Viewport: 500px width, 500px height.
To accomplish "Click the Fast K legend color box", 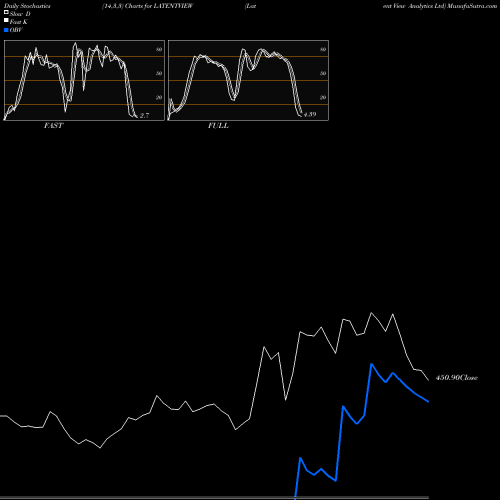I will 6,21.
